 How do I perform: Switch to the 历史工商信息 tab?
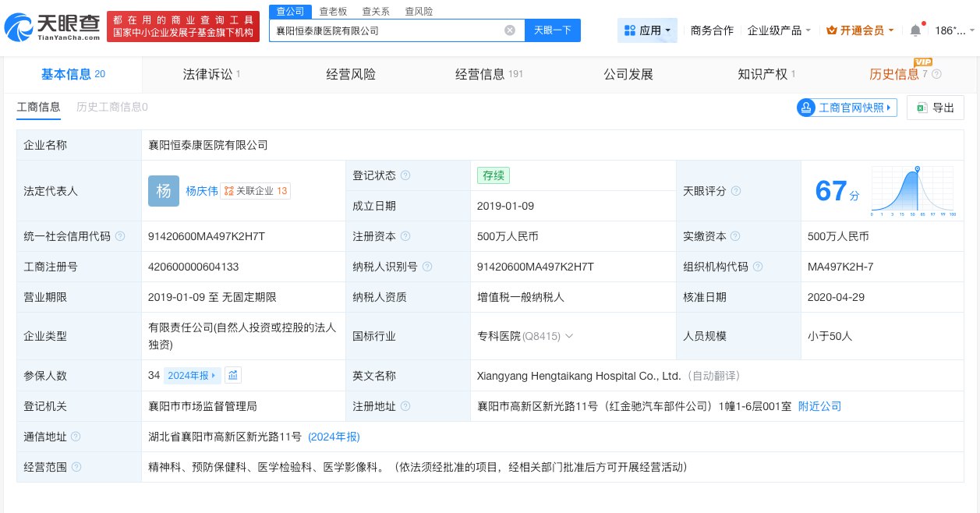(x=111, y=108)
